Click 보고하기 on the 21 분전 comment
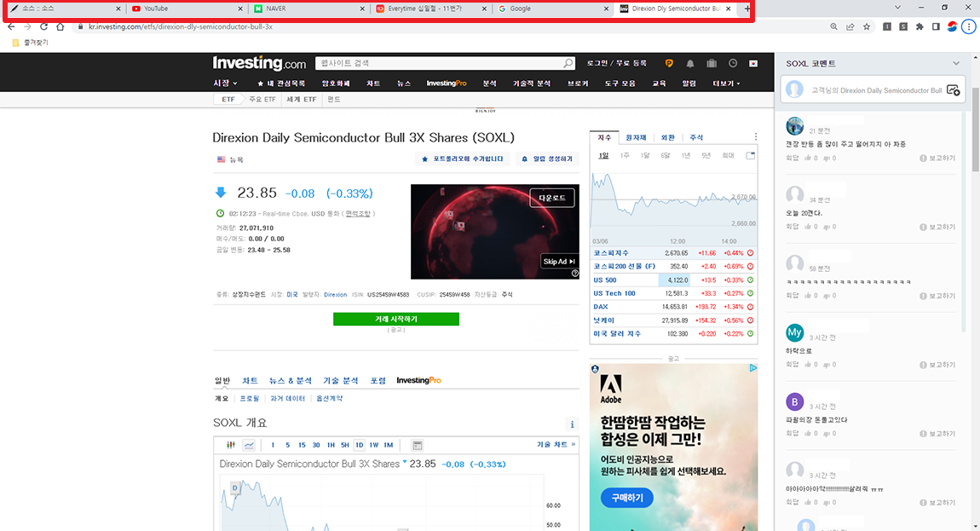 tap(937, 159)
